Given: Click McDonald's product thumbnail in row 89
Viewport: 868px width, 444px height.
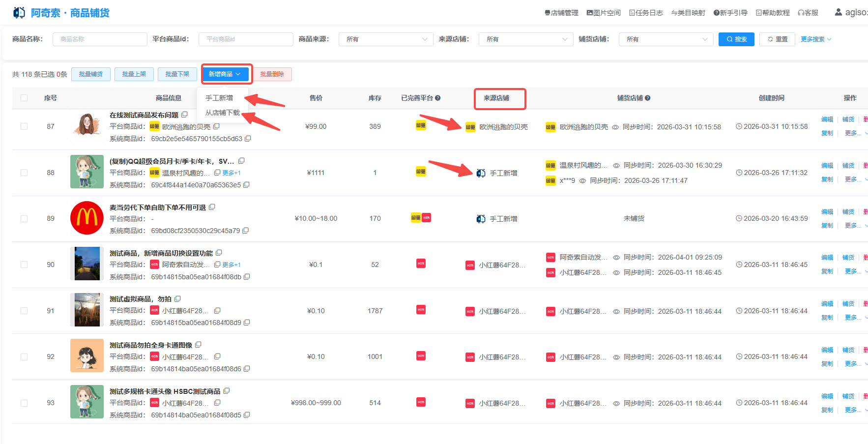Looking at the screenshot, I should pos(87,218).
